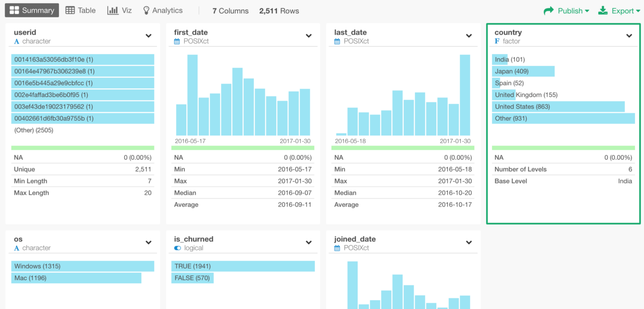Screen dimensions: 644x309
Task: Click the Analytics lightbulb icon
Action: (147, 10)
